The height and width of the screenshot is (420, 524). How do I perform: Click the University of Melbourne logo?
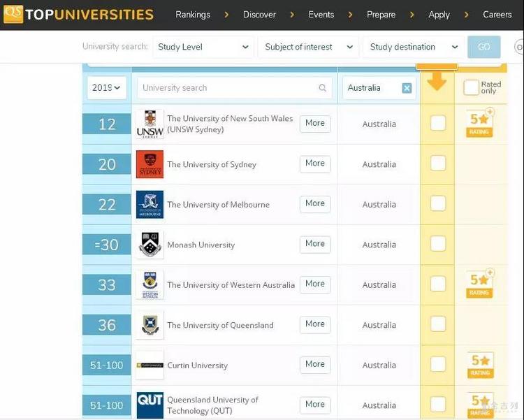[150, 205]
